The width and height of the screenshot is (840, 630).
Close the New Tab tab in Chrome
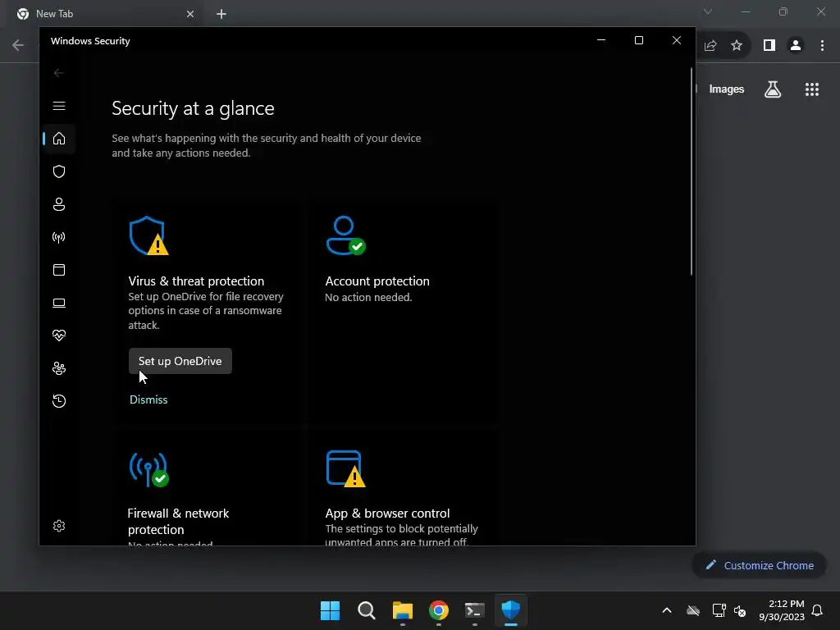[190, 14]
